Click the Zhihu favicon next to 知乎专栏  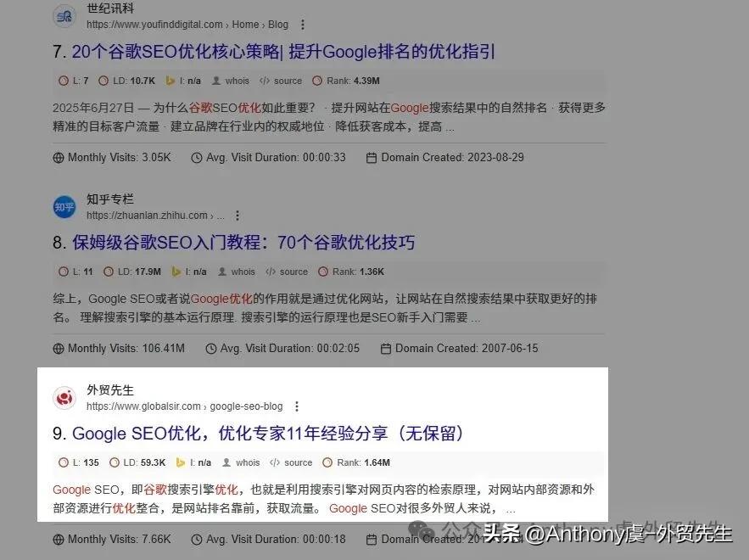(x=64, y=206)
